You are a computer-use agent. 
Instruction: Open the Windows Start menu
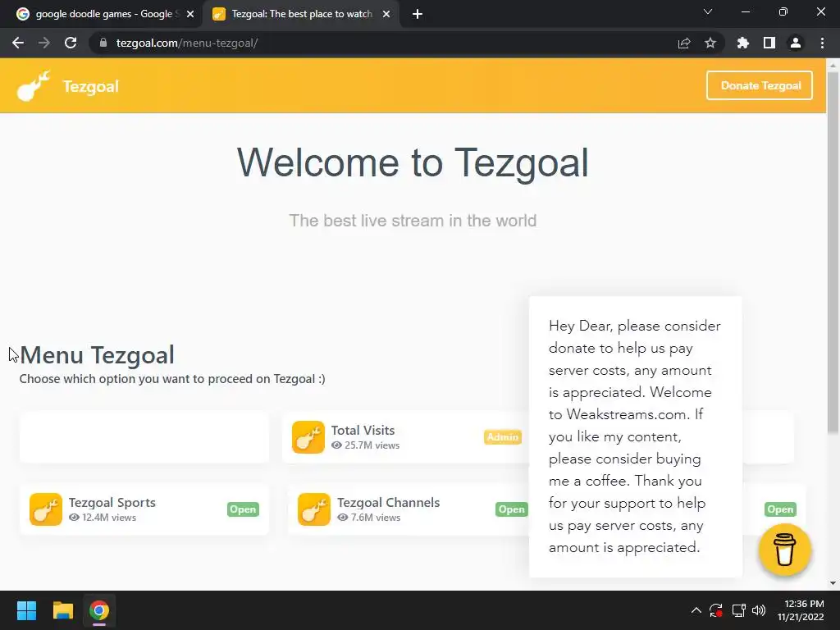click(x=26, y=610)
